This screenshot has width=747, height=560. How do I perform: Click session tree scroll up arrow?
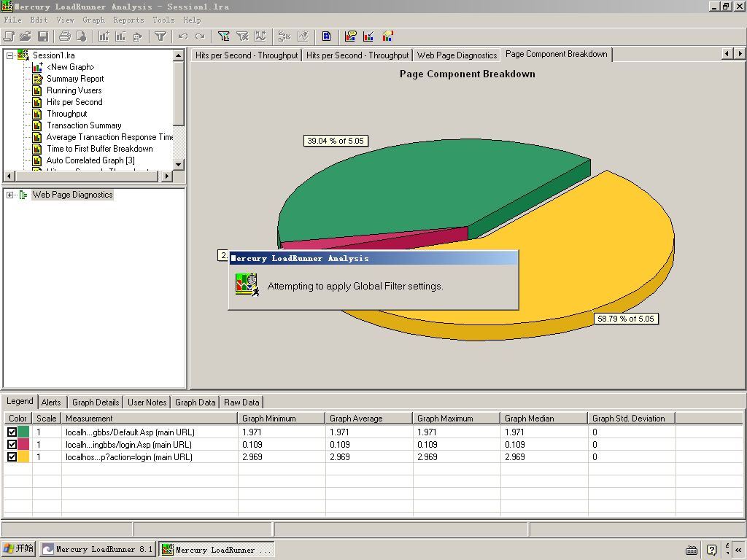[x=178, y=55]
